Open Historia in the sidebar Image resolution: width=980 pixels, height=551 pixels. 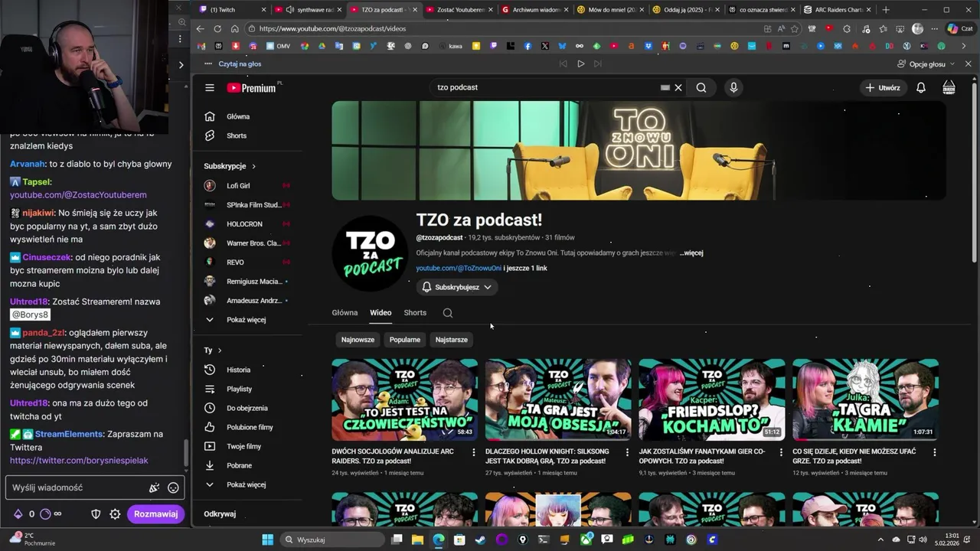click(237, 370)
